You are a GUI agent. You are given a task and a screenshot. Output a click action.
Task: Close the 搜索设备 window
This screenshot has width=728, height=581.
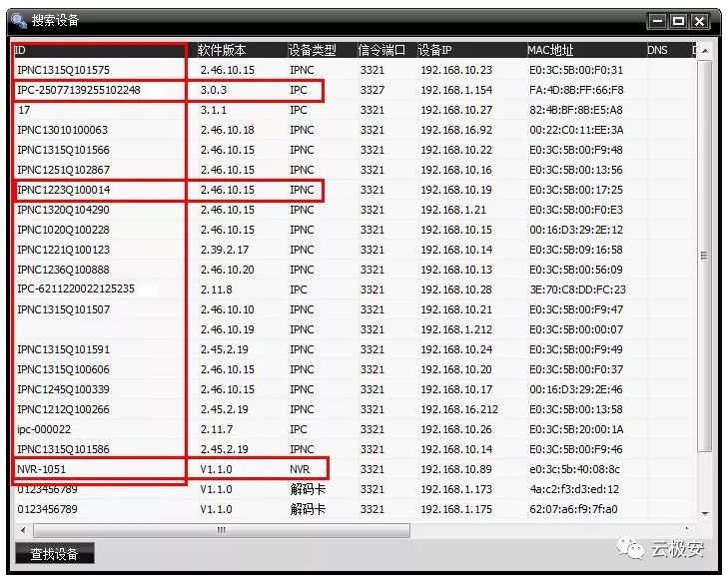(699, 21)
